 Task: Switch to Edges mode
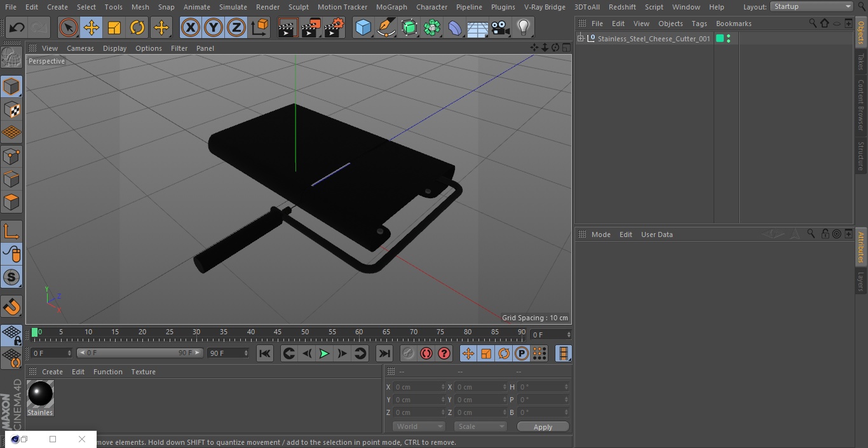[x=11, y=179]
